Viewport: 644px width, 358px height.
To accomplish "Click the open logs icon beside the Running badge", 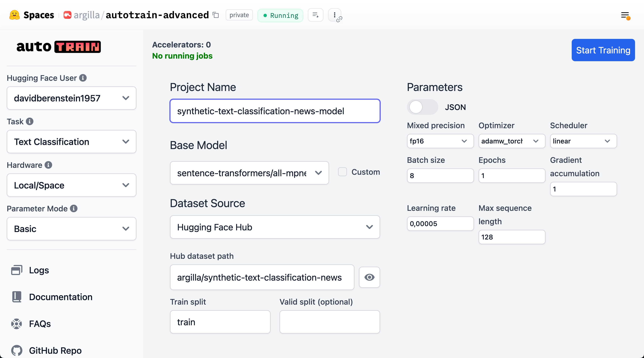I will click(x=315, y=15).
